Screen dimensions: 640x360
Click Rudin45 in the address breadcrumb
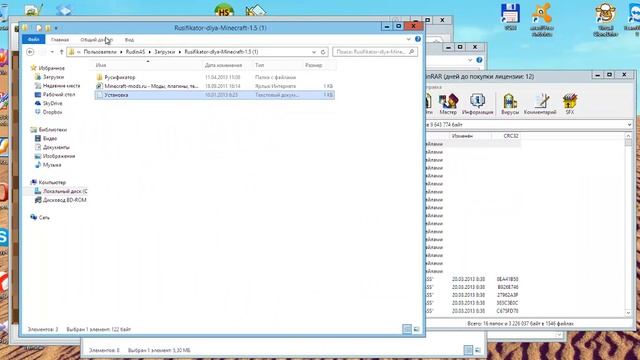[135, 52]
